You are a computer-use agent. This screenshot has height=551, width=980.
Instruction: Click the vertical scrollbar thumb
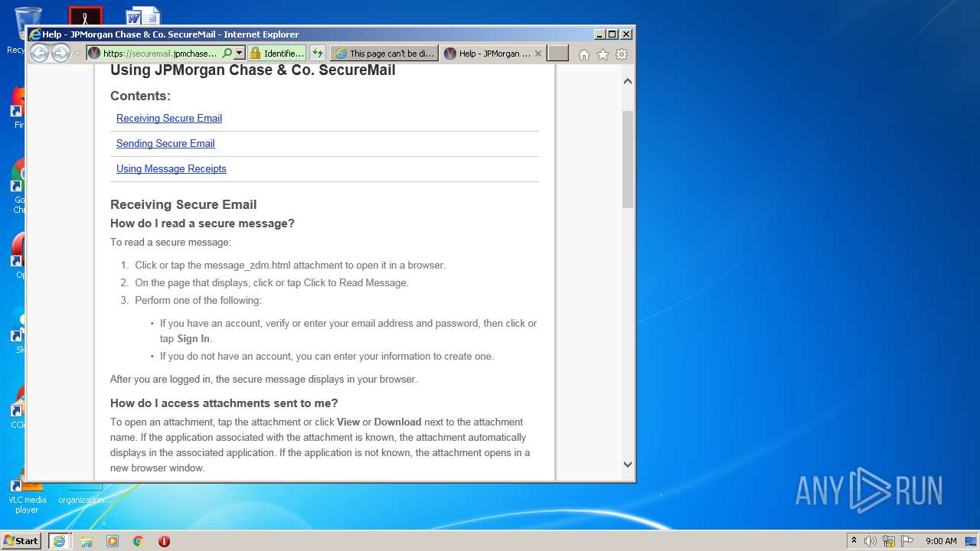click(628, 159)
